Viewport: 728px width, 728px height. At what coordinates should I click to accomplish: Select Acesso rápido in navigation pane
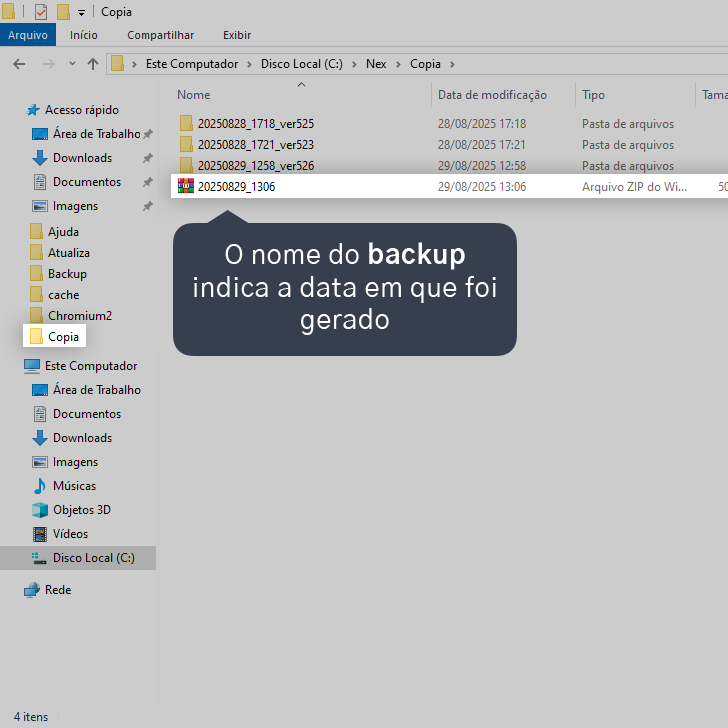[x=82, y=110]
